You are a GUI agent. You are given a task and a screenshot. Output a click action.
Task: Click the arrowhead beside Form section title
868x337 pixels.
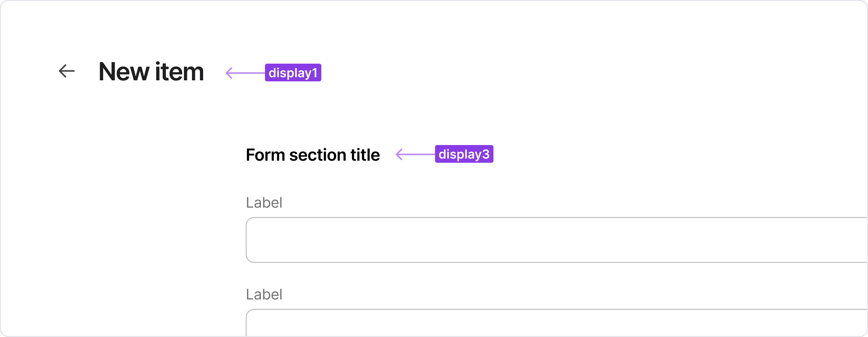click(400, 155)
